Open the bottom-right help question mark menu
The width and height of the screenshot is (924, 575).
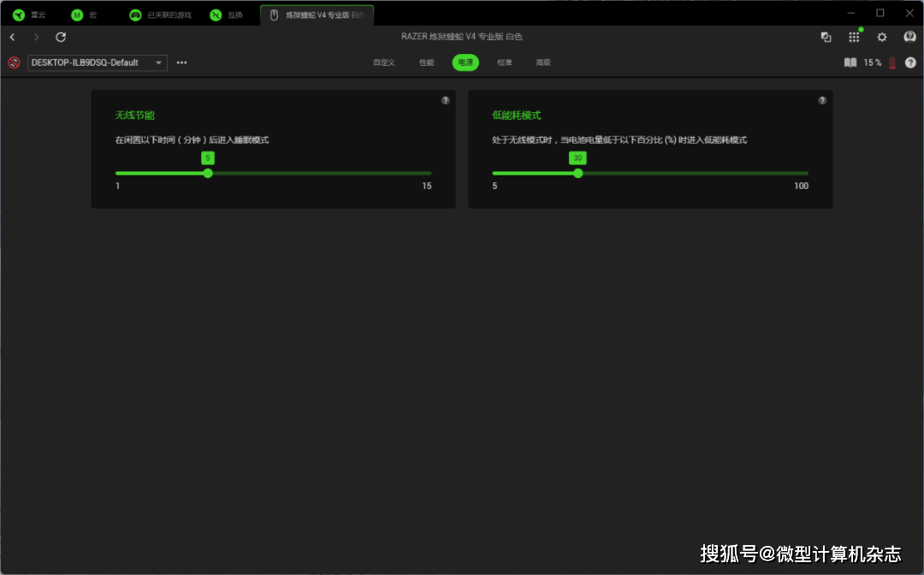pyautogui.click(x=910, y=62)
